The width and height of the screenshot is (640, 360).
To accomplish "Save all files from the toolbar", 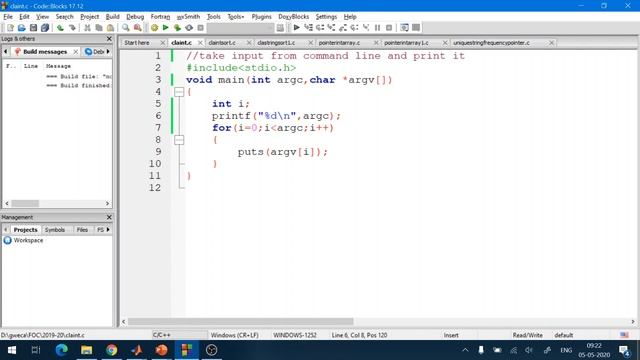I will click(x=45, y=28).
